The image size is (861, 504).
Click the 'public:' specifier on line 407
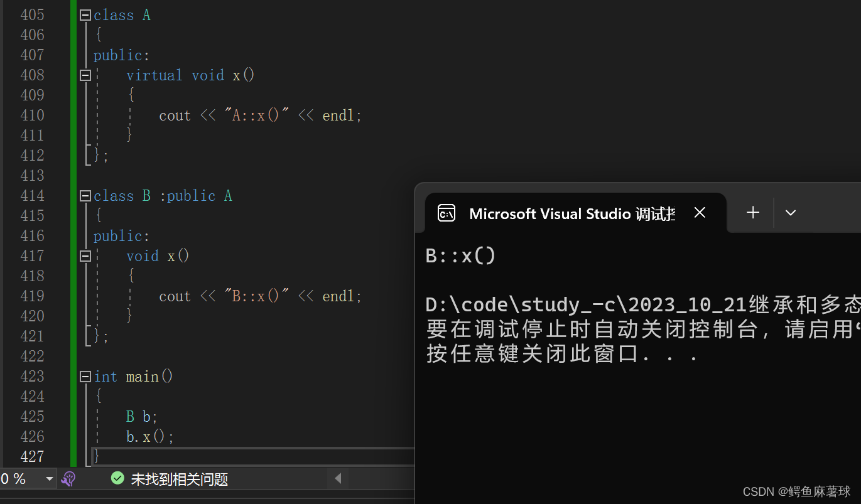point(122,55)
